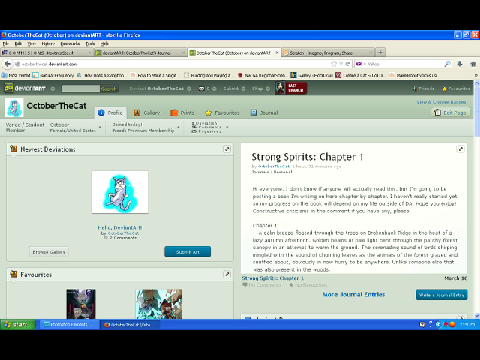Click the magnifier icon in browser search box
The height and width of the screenshot is (360, 480).
click(x=447, y=64)
